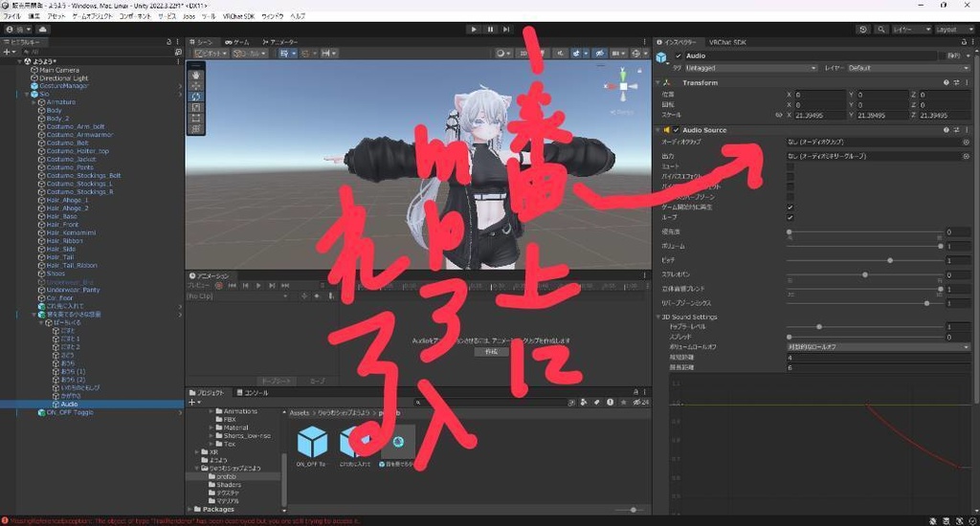Collapse the 3D Sound Settings foldout
This screenshot has height=526, width=980.
click(x=657, y=318)
